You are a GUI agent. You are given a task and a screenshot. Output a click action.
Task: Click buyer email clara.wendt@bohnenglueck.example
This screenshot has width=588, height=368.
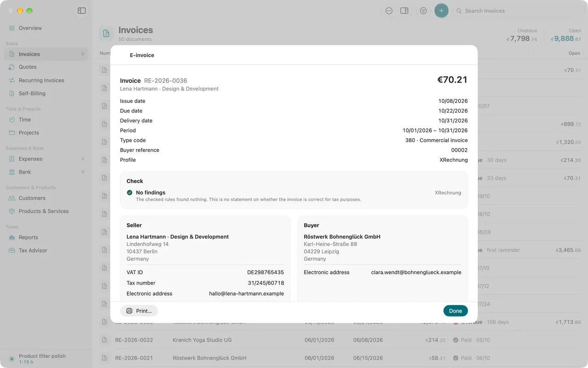(x=416, y=272)
